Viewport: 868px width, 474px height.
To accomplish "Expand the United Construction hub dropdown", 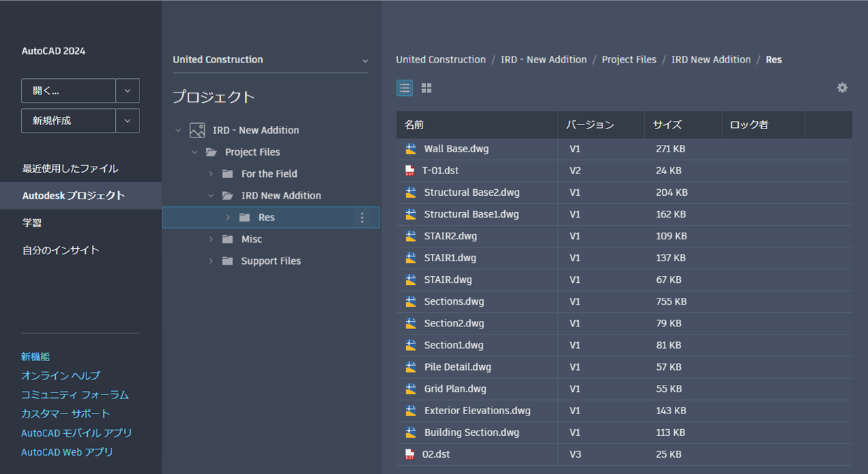I will (x=365, y=61).
